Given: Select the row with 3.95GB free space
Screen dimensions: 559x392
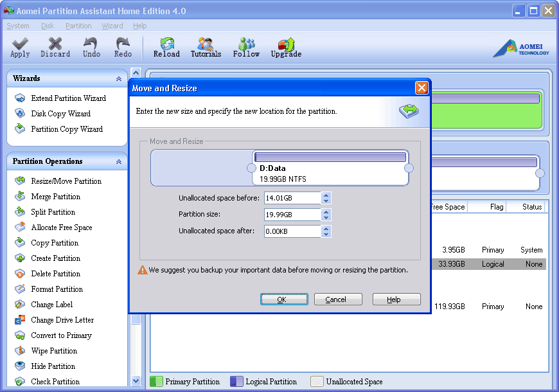Looking at the screenshot, I should 489,250.
